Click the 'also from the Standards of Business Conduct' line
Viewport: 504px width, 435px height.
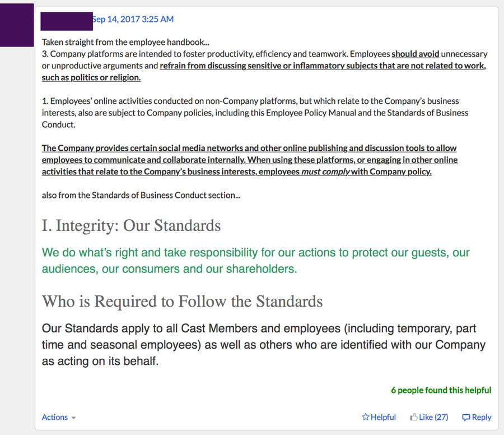click(141, 195)
